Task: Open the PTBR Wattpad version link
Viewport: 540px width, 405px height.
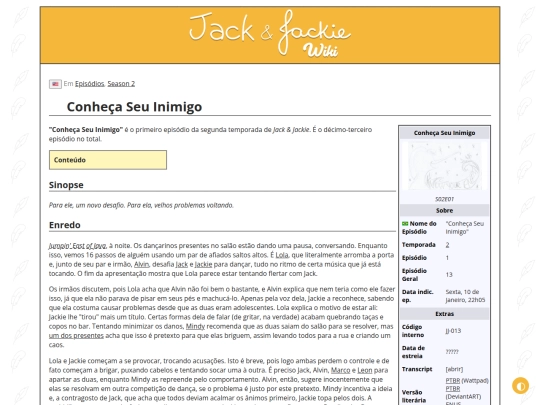Action: (x=453, y=381)
